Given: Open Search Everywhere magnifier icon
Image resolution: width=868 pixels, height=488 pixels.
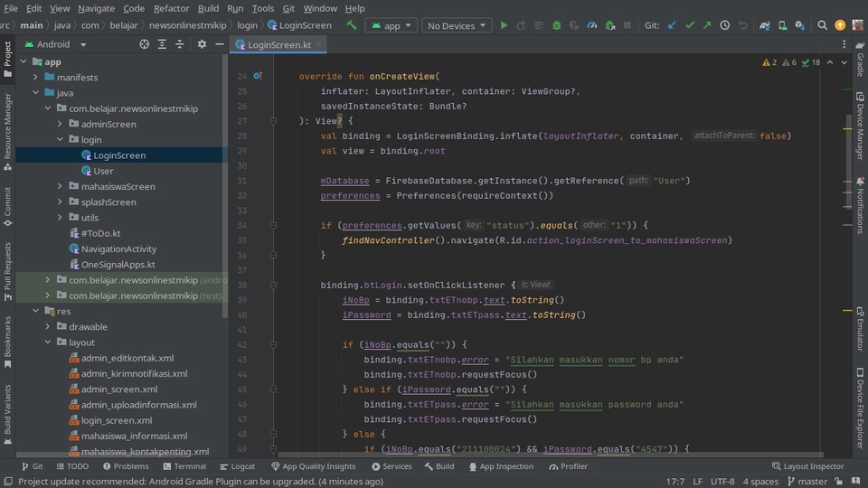Looking at the screenshot, I should click(x=821, y=25).
